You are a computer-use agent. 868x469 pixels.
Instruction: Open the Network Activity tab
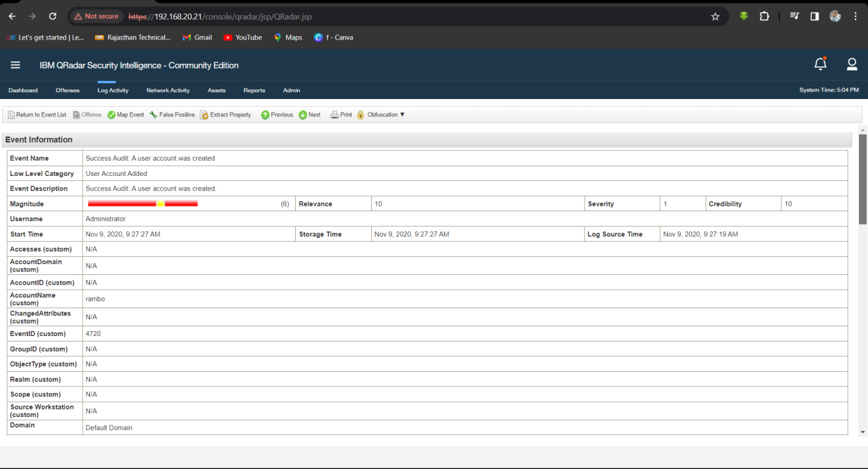(168, 91)
